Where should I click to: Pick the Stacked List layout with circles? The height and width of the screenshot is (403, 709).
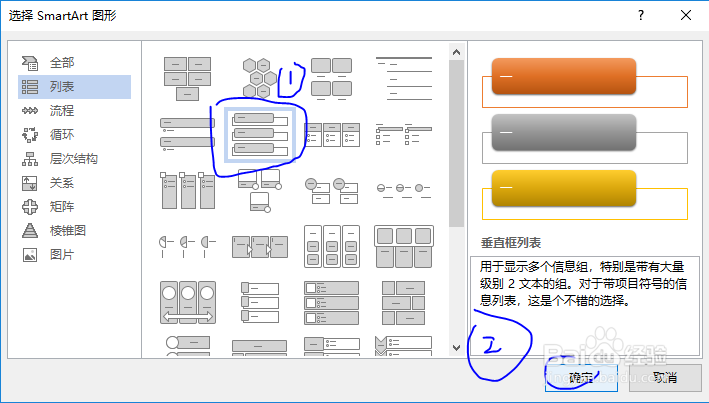click(x=331, y=190)
